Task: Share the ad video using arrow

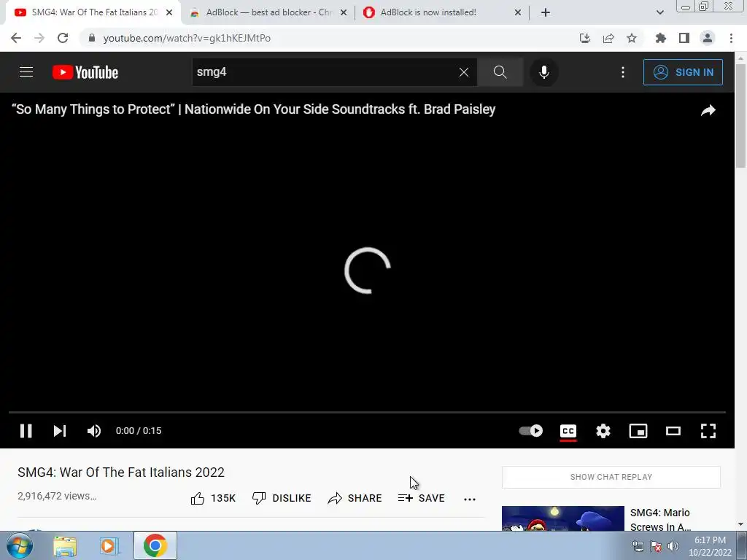Action: (x=708, y=111)
